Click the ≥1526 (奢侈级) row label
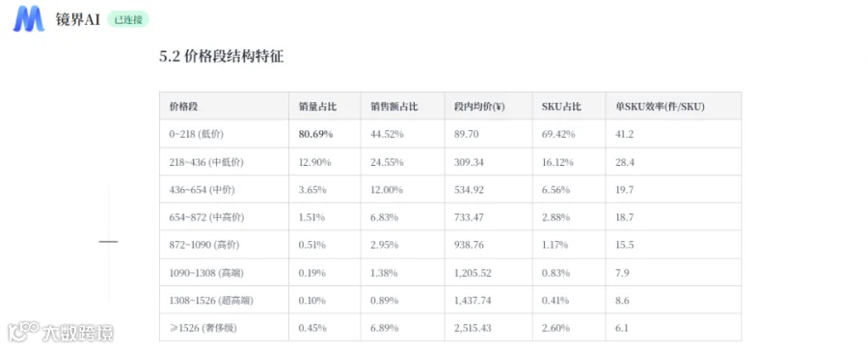 (203, 328)
